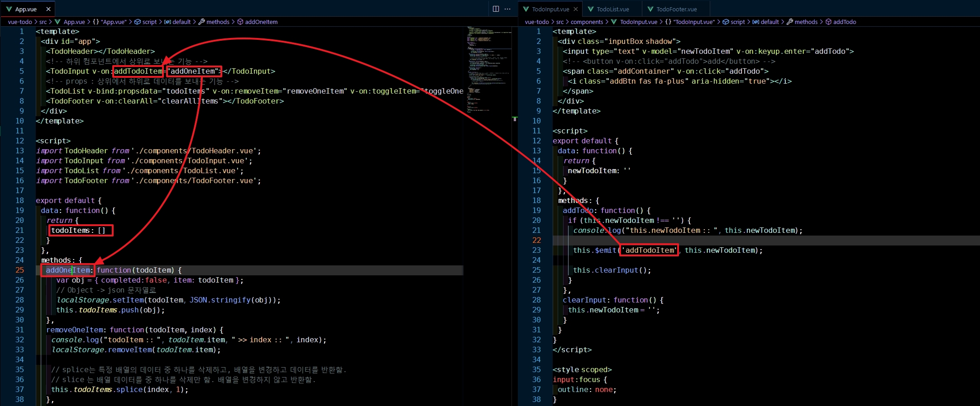Click <TodoFooter v-on:clearAll> line in App.vue
The image size is (980, 406).
165,101
